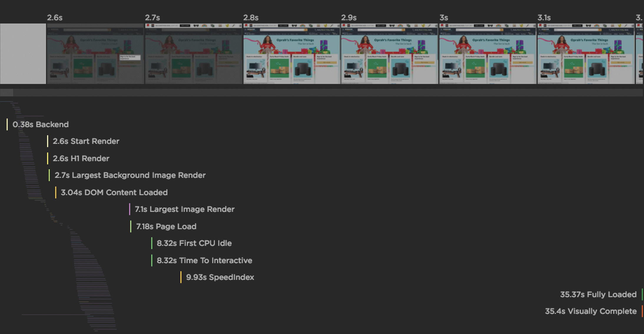Screen dimensions: 644x334
Task: Select the 2.6s Start Render marker
Action: coord(86,141)
